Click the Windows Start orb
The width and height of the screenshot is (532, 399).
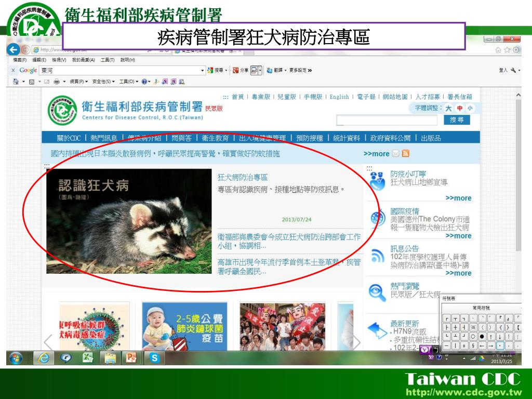(x=16, y=358)
